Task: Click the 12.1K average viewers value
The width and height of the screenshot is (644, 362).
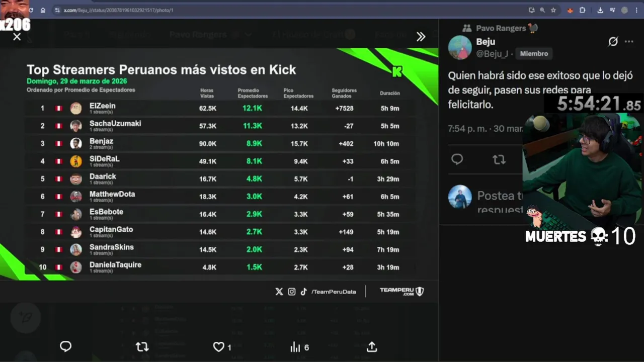Action: coord(252,109)
